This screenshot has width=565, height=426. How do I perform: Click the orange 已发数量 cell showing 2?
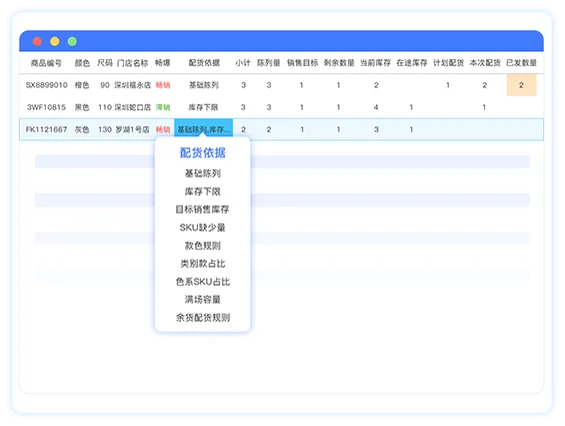point(521,85)
